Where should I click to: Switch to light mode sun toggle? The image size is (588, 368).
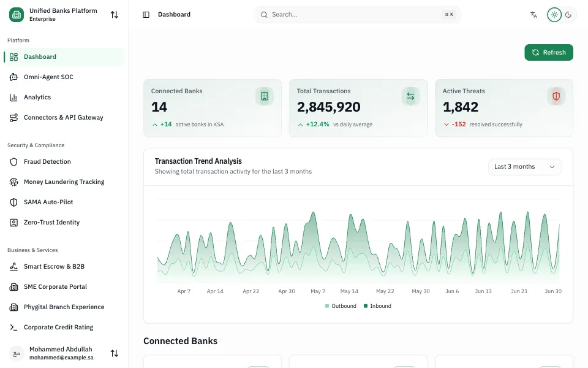pos(554,15)
